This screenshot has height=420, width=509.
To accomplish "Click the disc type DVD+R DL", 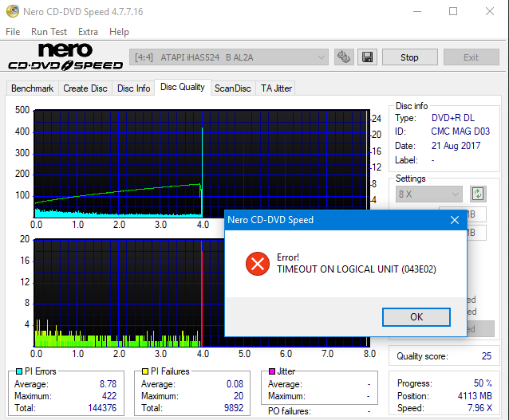I will 453,118.
